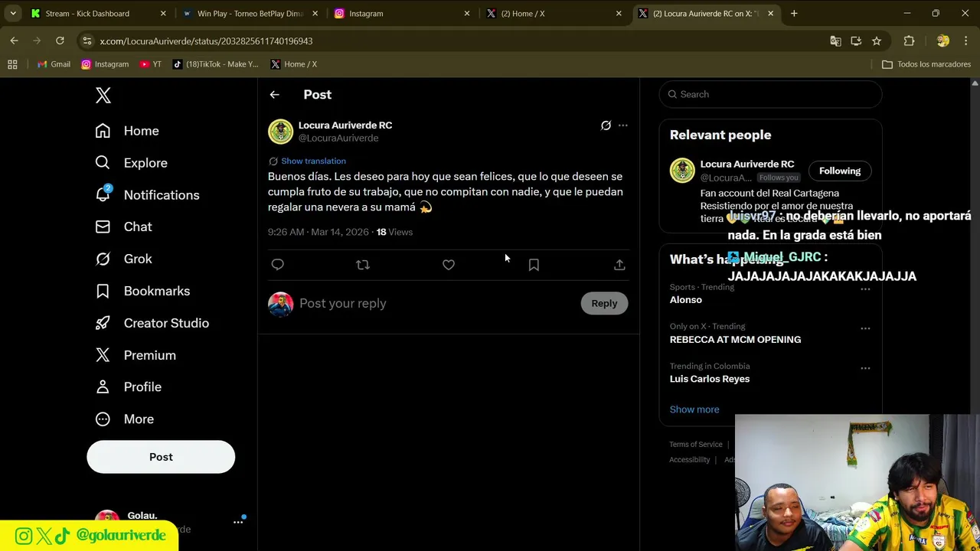Open Chrome extensions puzzle icon

909,41
